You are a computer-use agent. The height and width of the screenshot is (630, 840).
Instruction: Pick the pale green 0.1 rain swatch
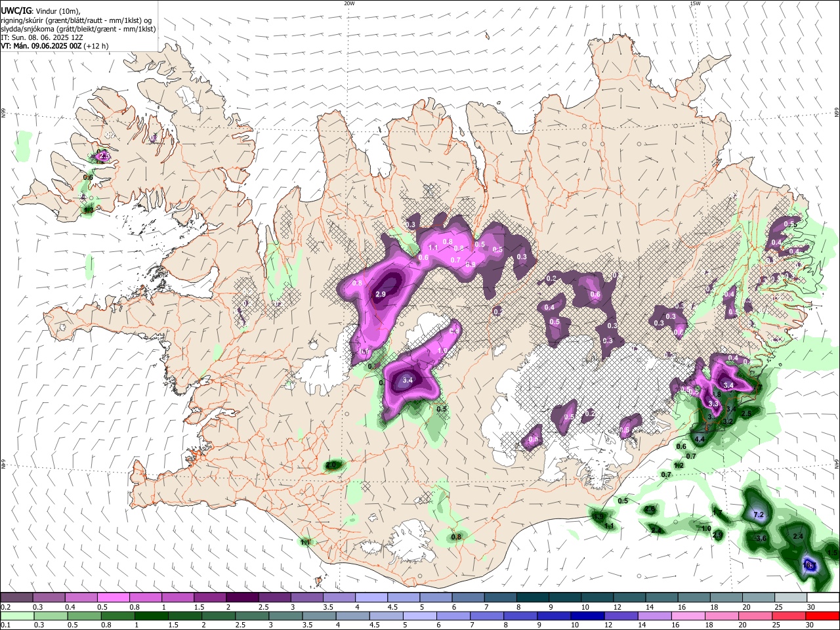(16, 616)
